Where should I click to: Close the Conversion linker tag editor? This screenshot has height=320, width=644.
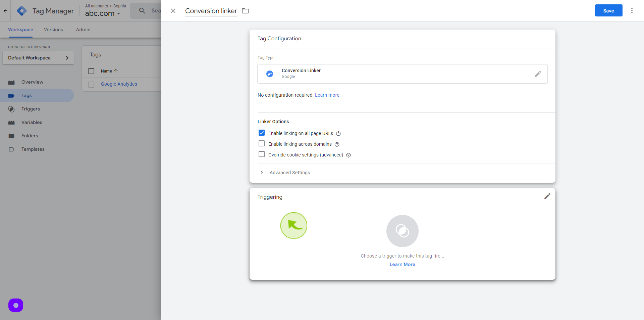tap(173, 11)
